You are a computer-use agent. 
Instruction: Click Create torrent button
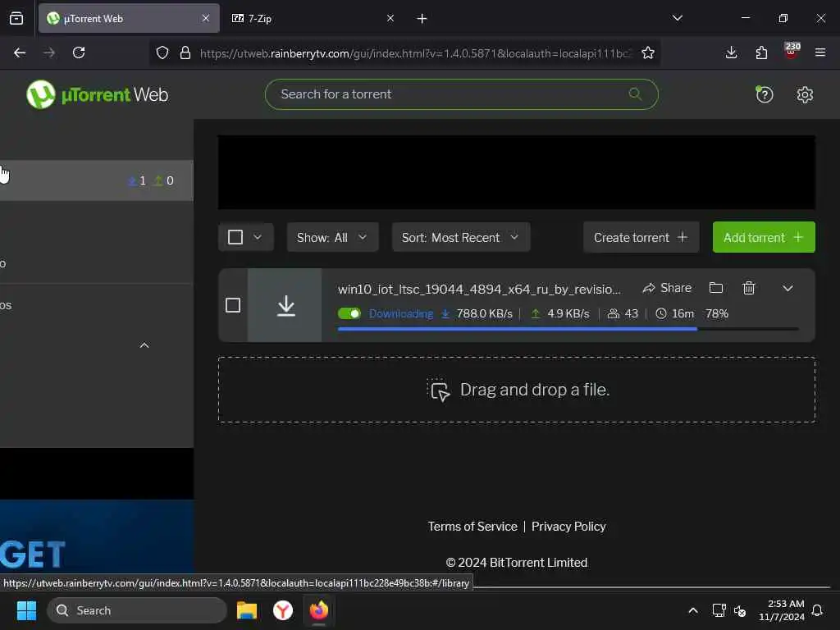(641, 237)
